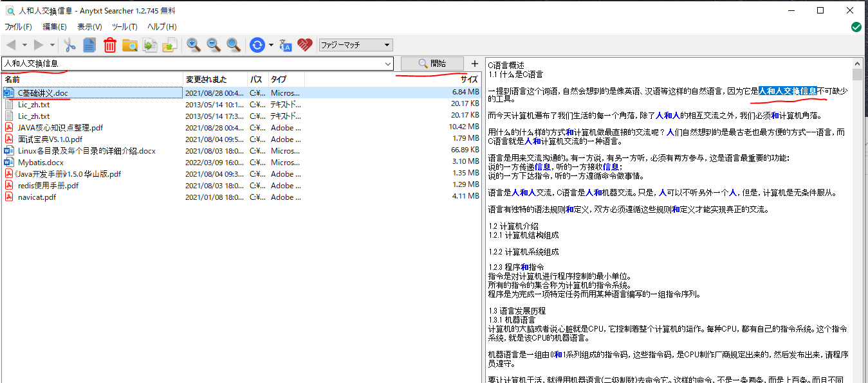This screenshot has width=868, height=383.
Task: Click the zoom in magnifier icon
Action: click(193, 44)
